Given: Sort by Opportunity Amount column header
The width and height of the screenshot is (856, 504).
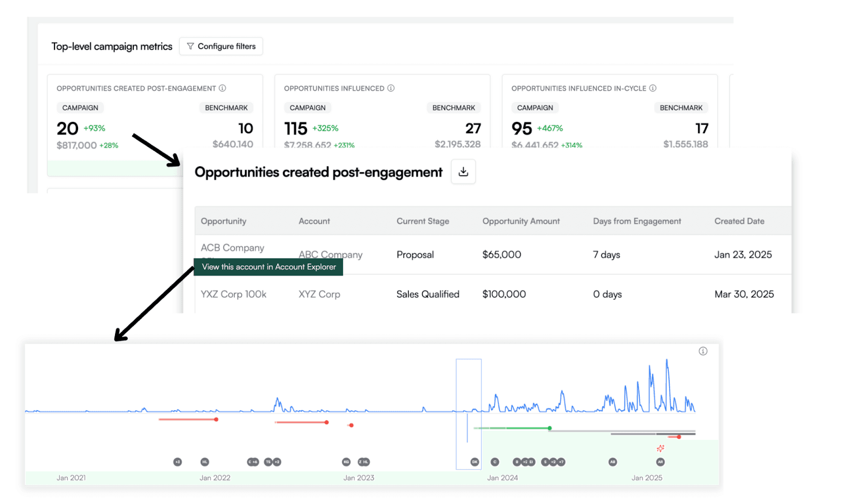Looking at the screenshot, I should coord(521,221).
